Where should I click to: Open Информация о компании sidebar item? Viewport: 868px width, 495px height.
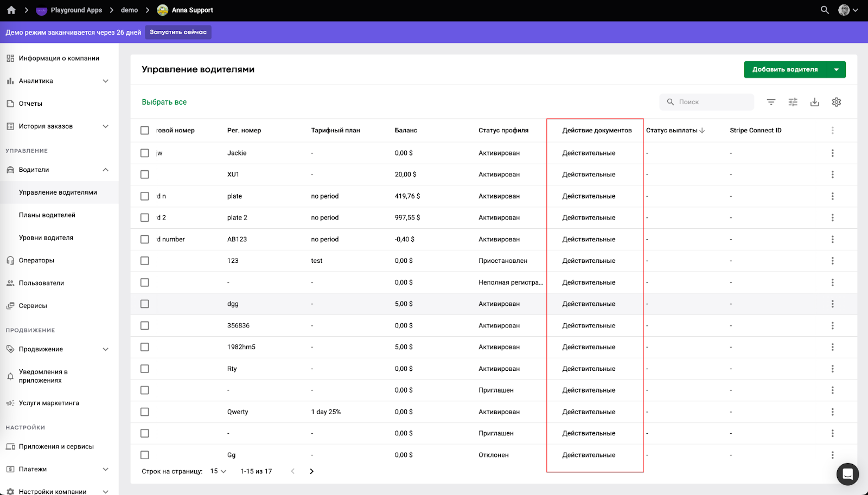click(x=59, y=58)
